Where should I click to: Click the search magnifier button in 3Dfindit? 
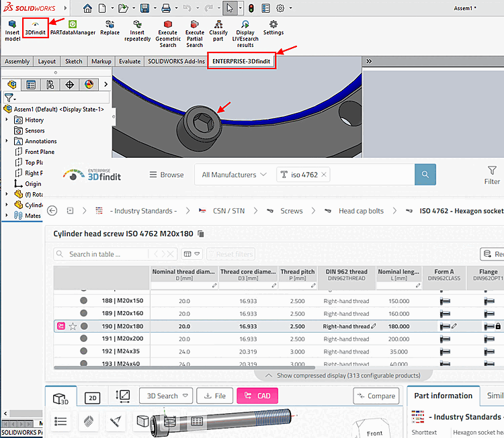pos(425,175)
